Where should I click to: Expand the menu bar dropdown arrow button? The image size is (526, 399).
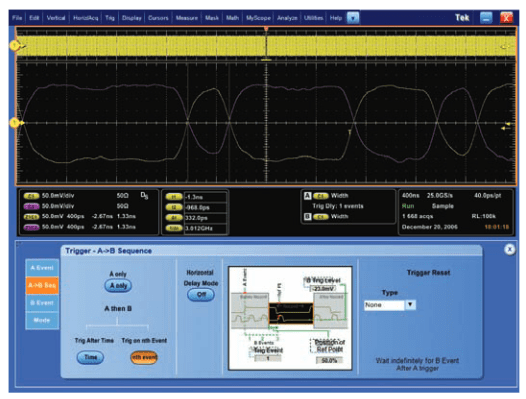pos(353,18)
